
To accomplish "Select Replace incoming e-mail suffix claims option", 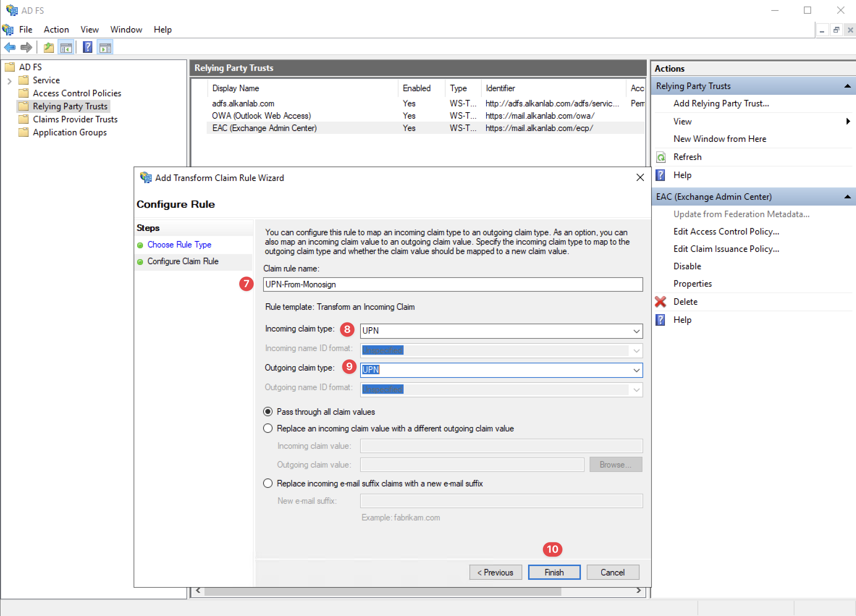I will [x=267, y=483].
